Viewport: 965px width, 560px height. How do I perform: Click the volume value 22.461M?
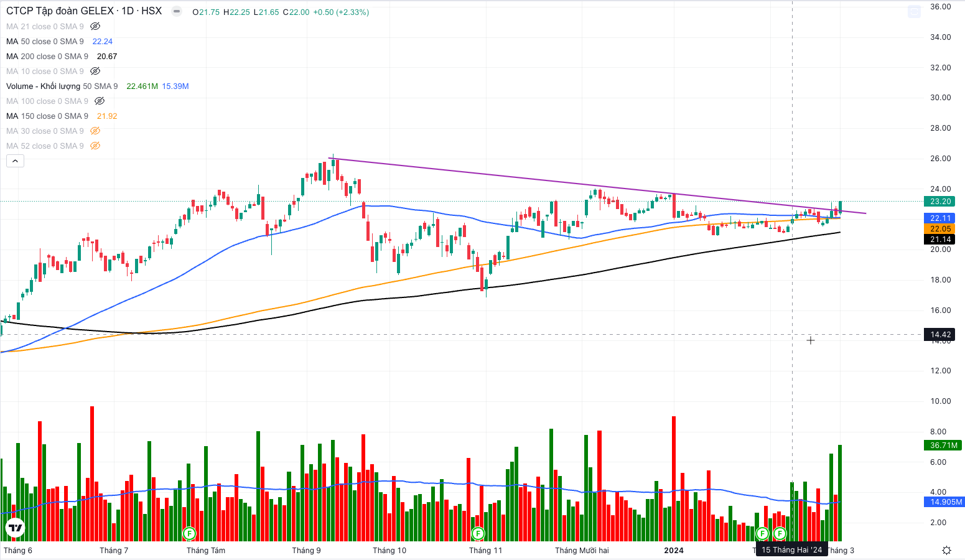[x=142, y=86]
